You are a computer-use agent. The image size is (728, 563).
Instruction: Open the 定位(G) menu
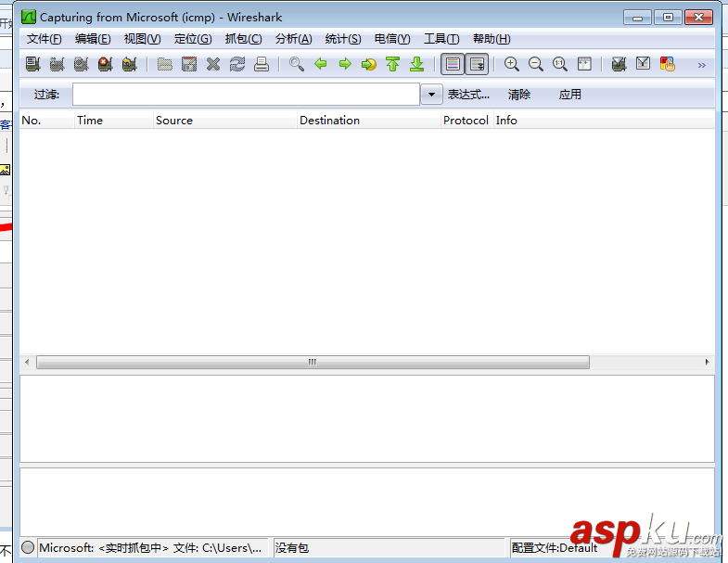(193, 39)
